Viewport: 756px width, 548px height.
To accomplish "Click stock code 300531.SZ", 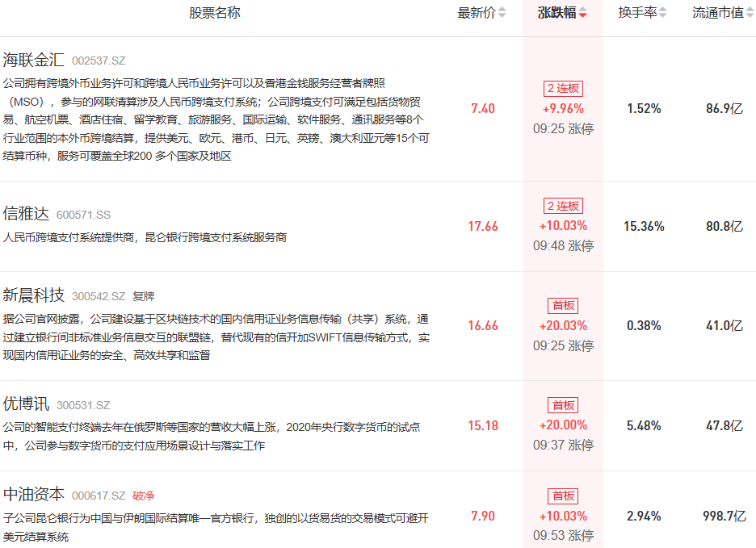I will (83, 405).
